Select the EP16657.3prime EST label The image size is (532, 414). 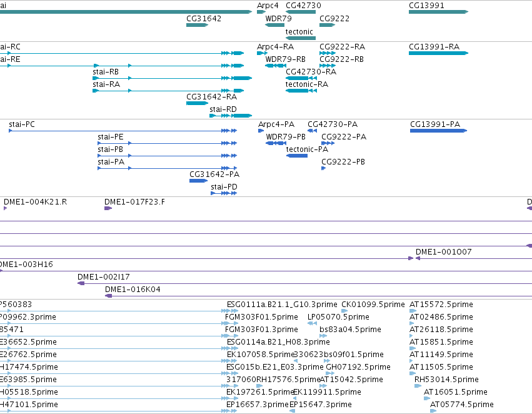[258, 405]
